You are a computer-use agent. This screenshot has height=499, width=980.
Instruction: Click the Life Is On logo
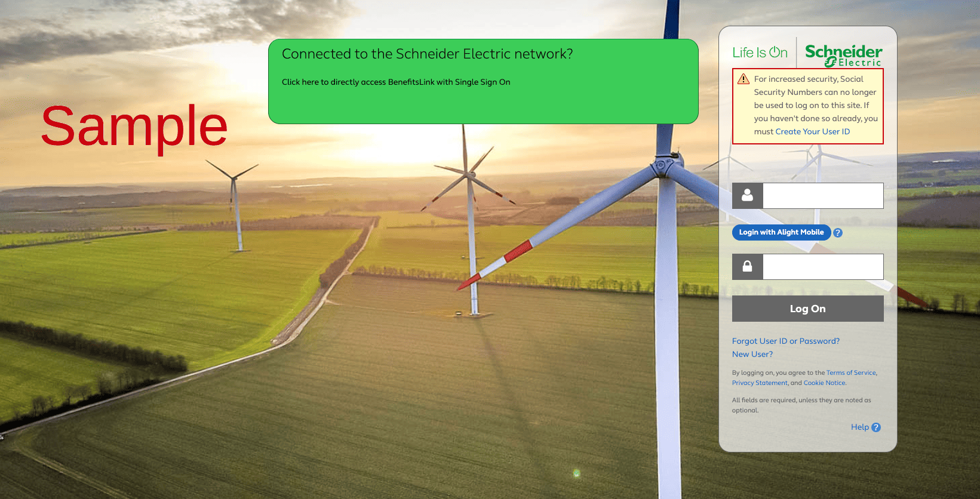760,53
